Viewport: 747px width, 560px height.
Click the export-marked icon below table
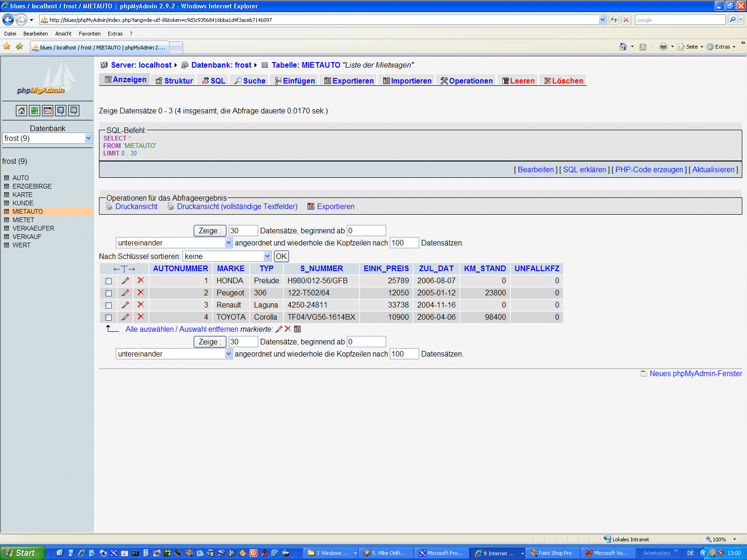[x=297, y=329]
